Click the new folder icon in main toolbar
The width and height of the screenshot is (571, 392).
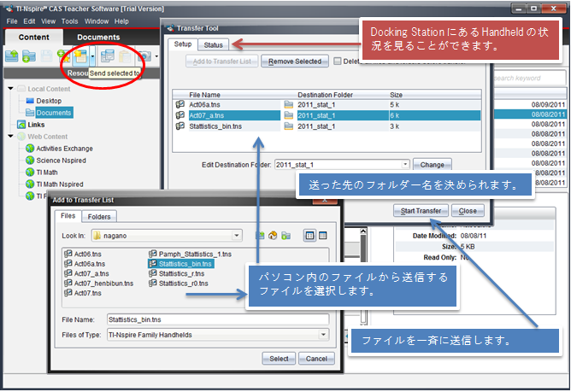pyautogui.click(x=29, y=56)
